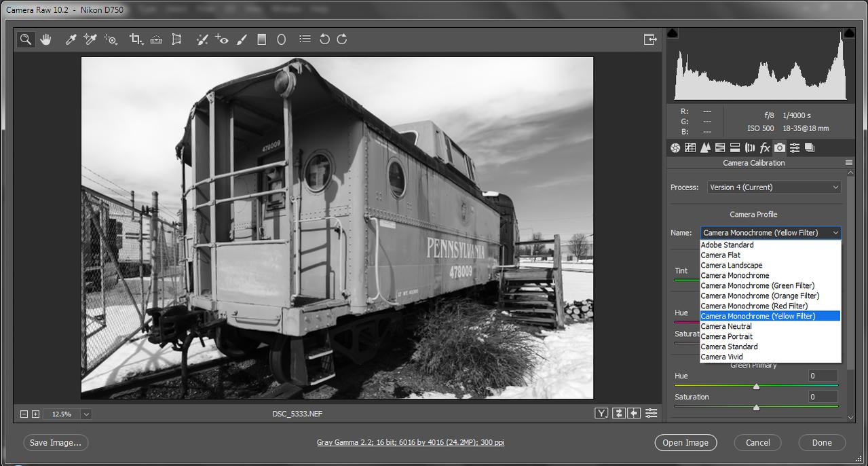Select the Hand tool
Viewport: 868px width, 466px height.
point(45,39)
